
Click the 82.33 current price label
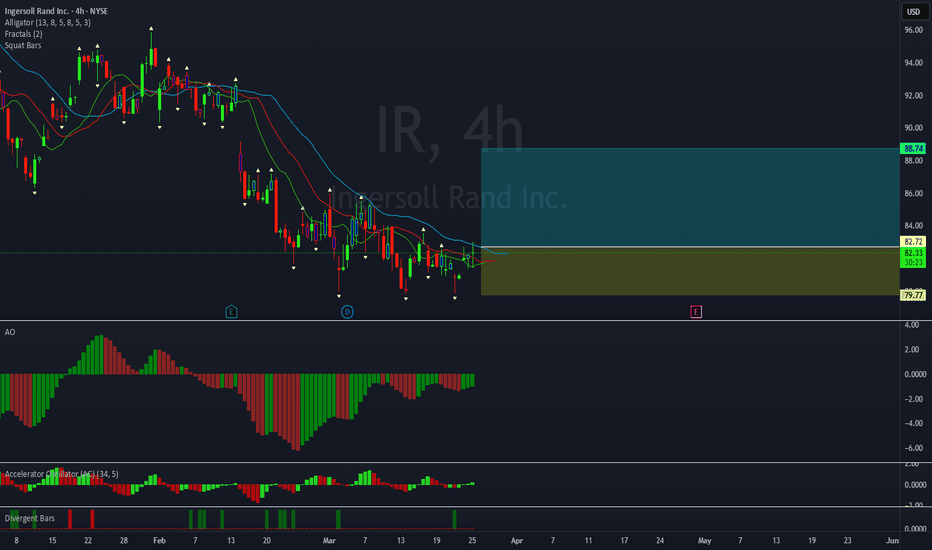(914, 253)
